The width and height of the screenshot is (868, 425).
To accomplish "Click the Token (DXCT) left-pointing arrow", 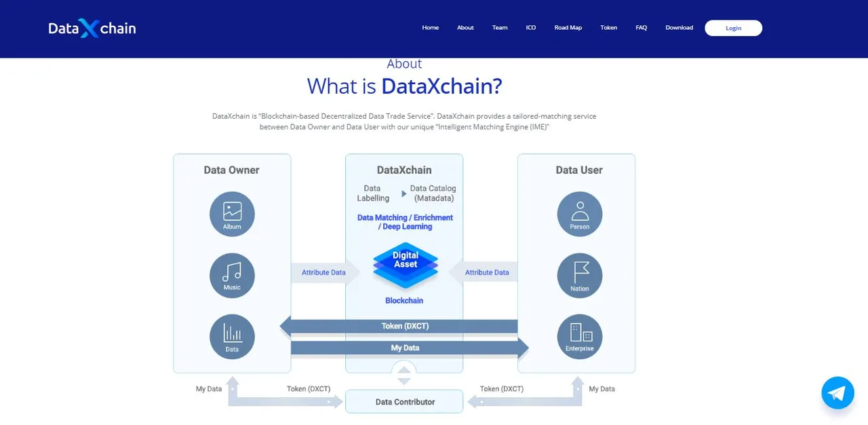I will [399, 327].
